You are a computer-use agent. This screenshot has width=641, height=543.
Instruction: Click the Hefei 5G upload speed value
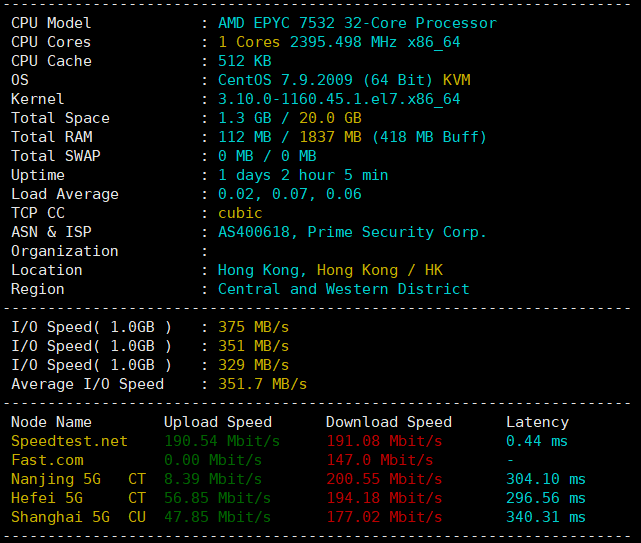pos(217,498)
